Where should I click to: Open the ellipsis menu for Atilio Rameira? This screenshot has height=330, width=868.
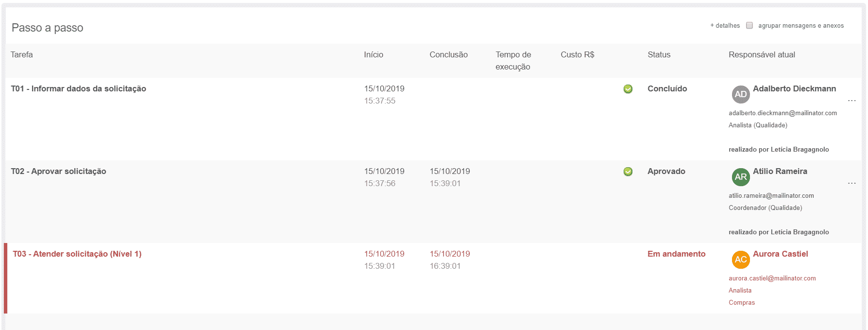(851, 183)
